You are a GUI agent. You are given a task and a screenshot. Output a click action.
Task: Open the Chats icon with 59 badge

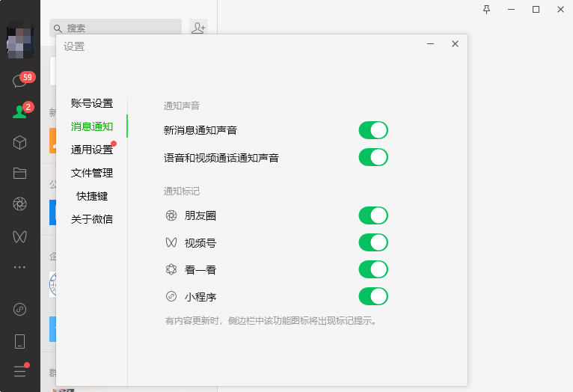pyautogui.click(x=20, y=82)
